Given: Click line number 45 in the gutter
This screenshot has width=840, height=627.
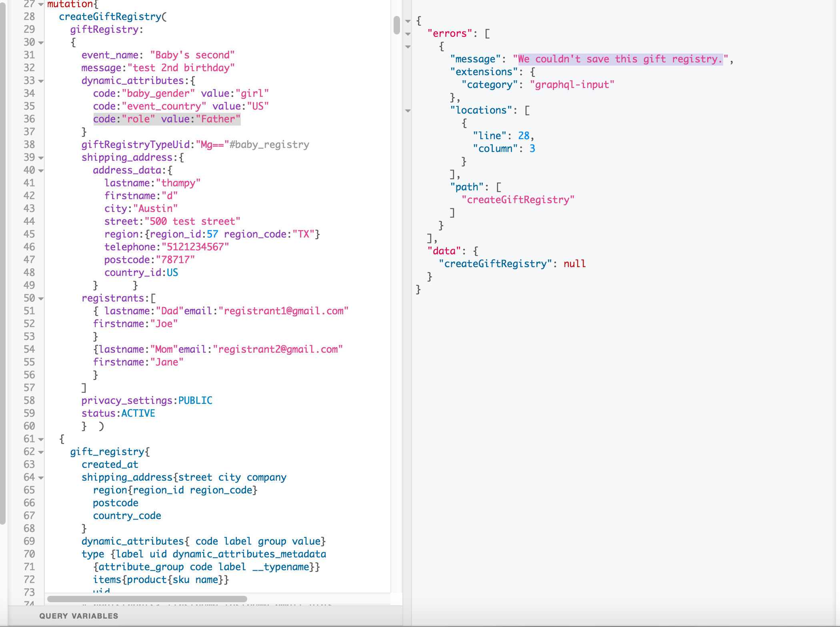Looking at the screenshot, I should tap(29, 234).
